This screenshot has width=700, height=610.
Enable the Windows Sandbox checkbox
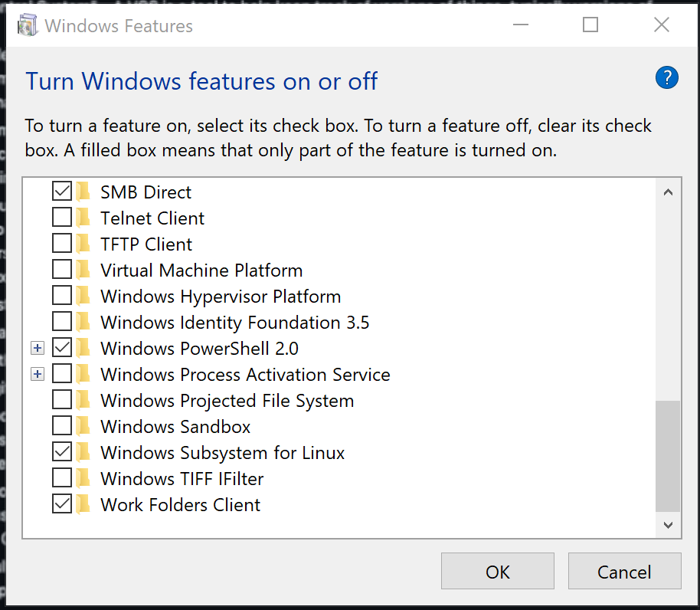61,425
